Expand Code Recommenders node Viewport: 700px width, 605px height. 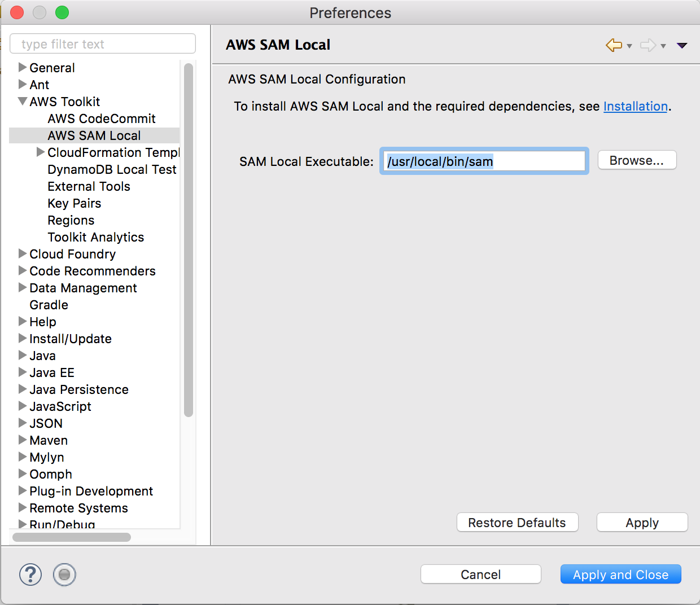[23, 270]
